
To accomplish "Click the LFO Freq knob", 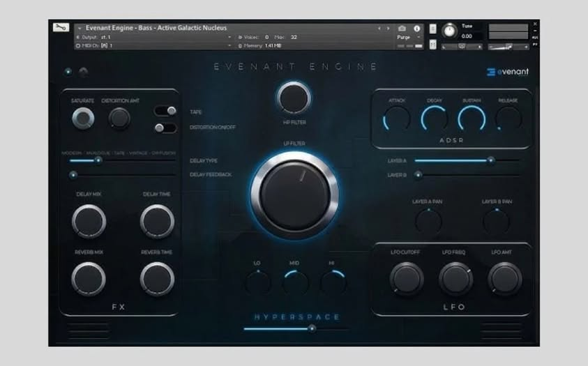I will 455,278.
